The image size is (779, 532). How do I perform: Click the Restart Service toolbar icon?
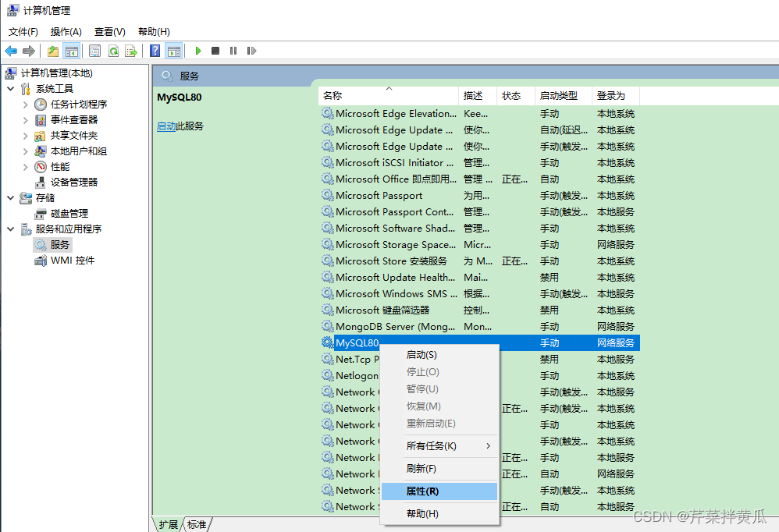[x=251, y=51]
